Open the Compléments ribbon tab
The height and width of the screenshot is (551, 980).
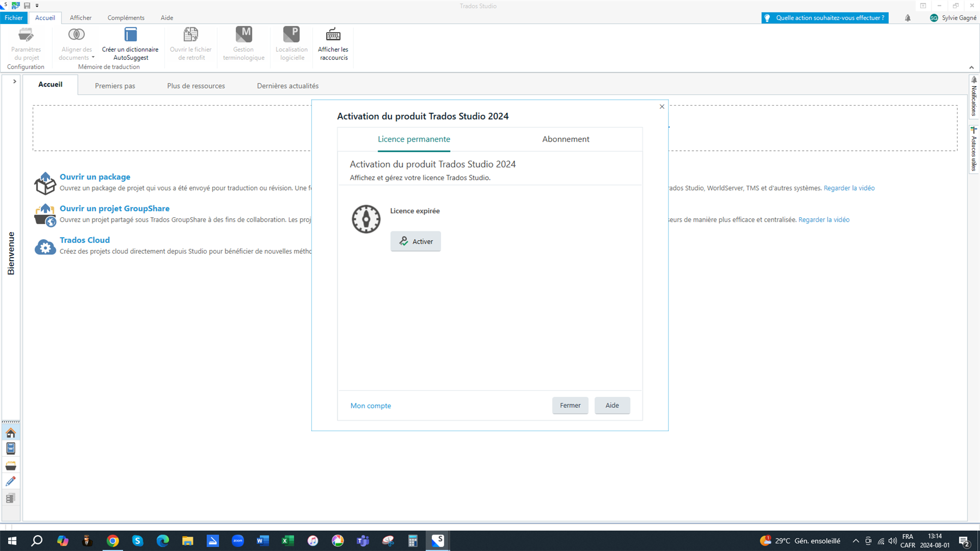click(126, 18)
